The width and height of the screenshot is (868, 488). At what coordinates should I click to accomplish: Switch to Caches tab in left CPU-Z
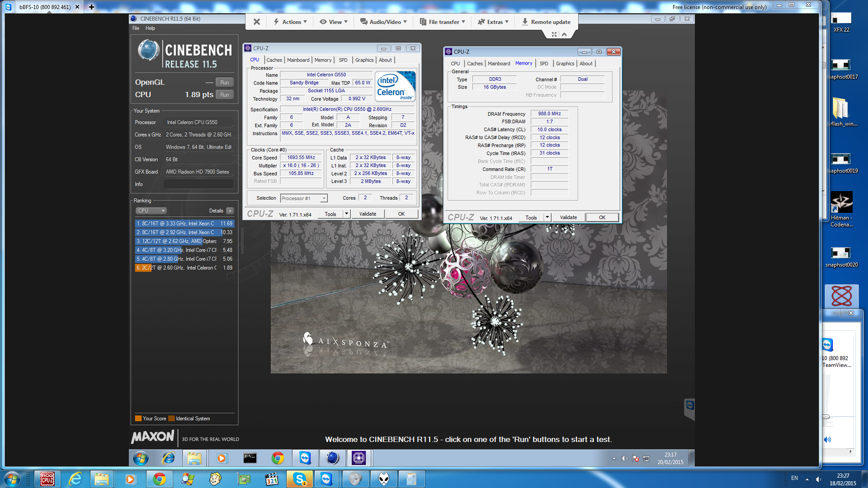tap(274, 60)
